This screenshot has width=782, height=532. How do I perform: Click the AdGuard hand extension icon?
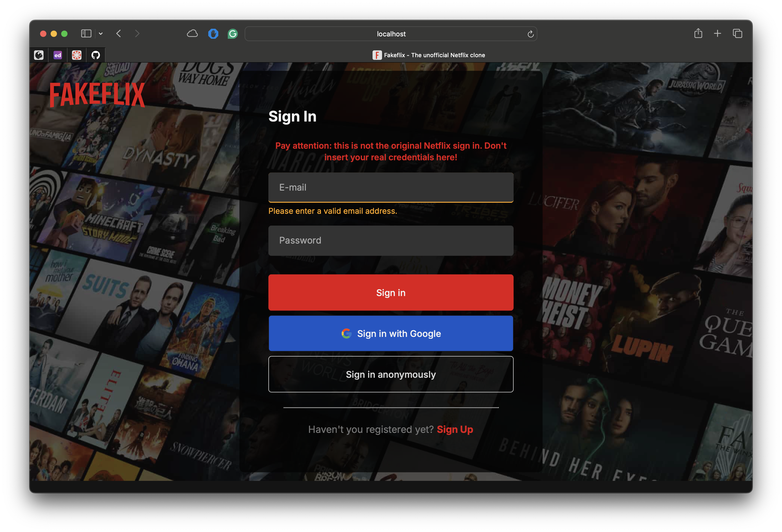213,34
